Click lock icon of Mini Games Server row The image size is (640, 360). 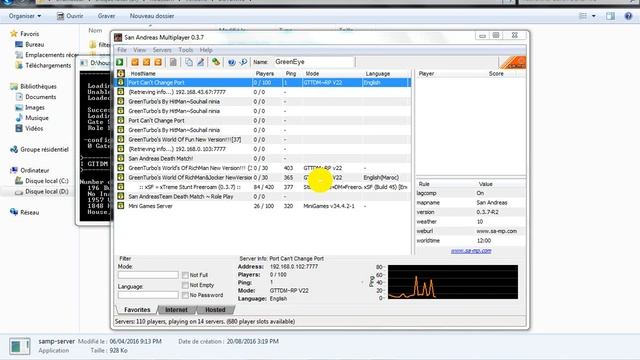121,206
